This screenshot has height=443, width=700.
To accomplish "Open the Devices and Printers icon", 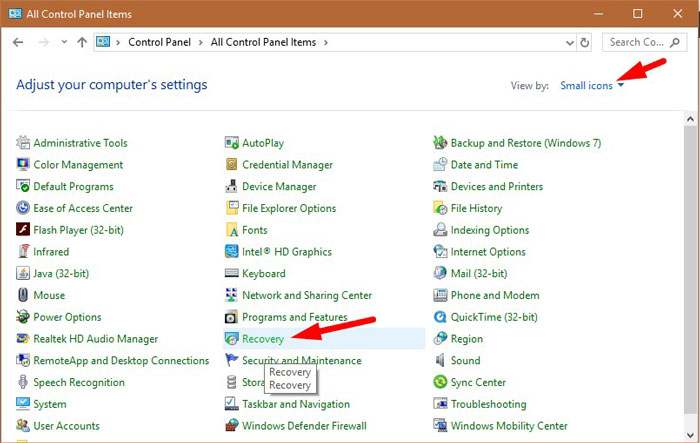I will [440, 186].
